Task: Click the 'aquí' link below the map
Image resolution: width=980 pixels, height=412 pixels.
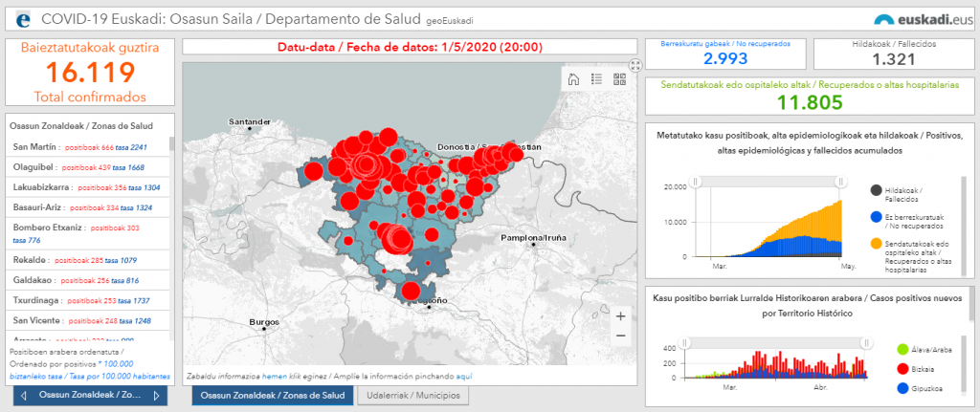Action: pyautogui.click(x=464, y=377)
